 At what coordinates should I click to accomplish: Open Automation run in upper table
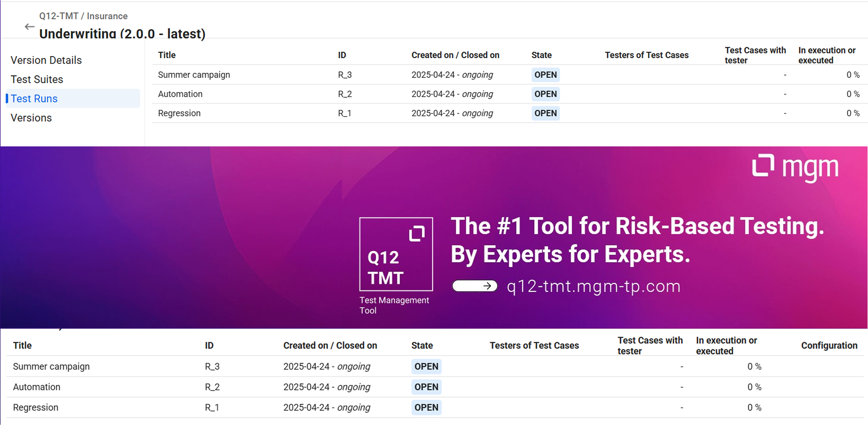[180, 94]
